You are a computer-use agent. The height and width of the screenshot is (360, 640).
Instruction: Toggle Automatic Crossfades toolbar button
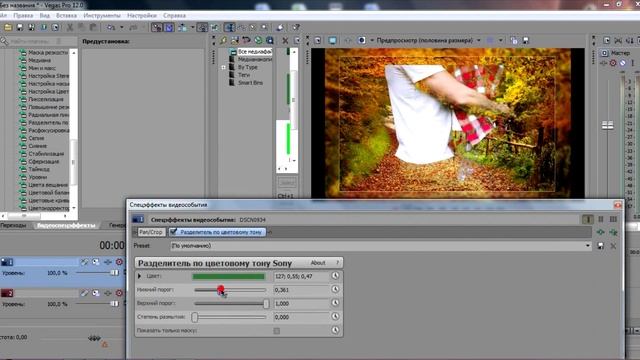click(x=169, y=27)
